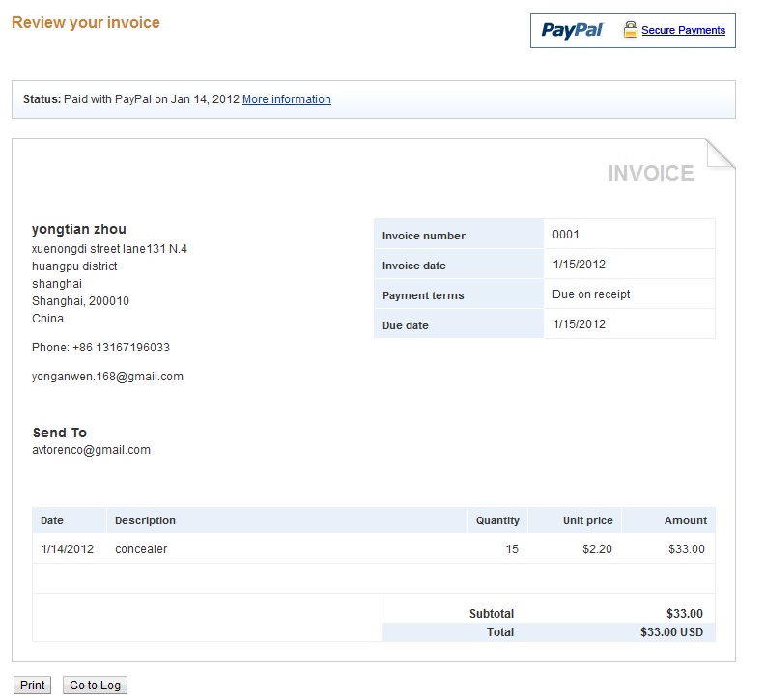Click the Unit price column header

coord(587,520)
